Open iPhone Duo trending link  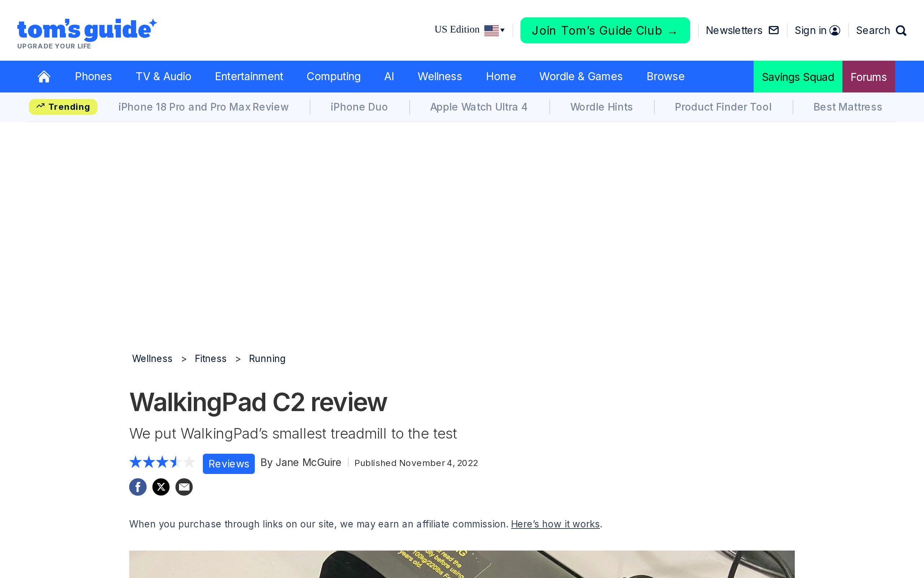[359, 107]
